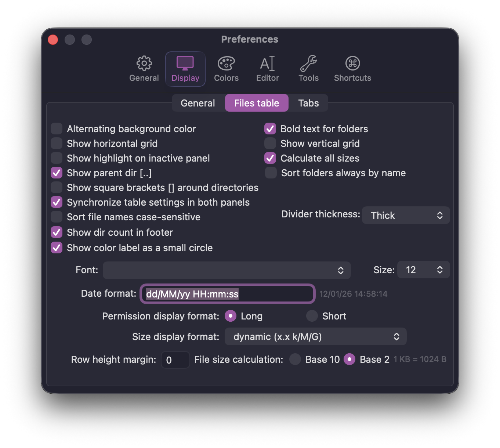The height and width of the screenshot is (448, 500).
Task: Open the General preferences section via gear icon
Action: tap(144, 69)
